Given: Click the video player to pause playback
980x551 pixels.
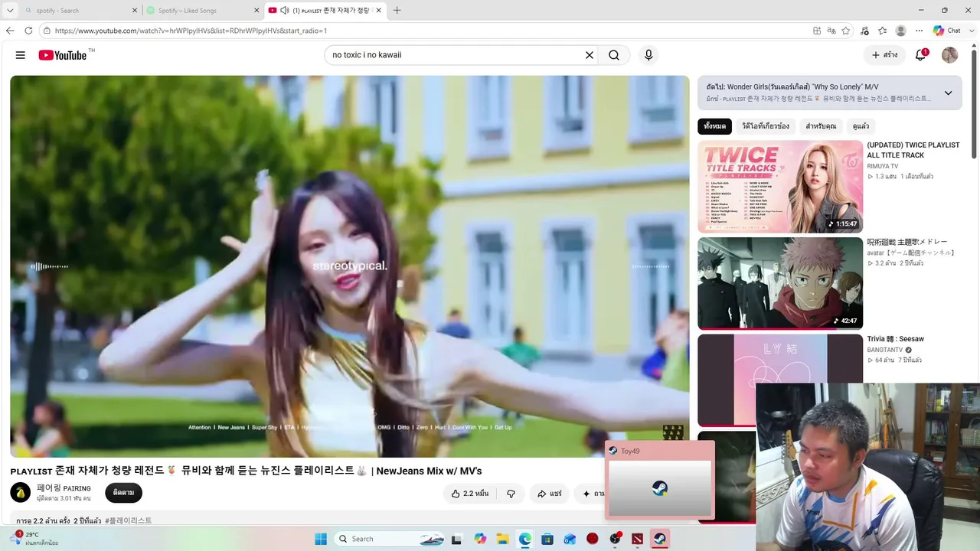Looking at the screenshot, I should (x=350, y=266).
